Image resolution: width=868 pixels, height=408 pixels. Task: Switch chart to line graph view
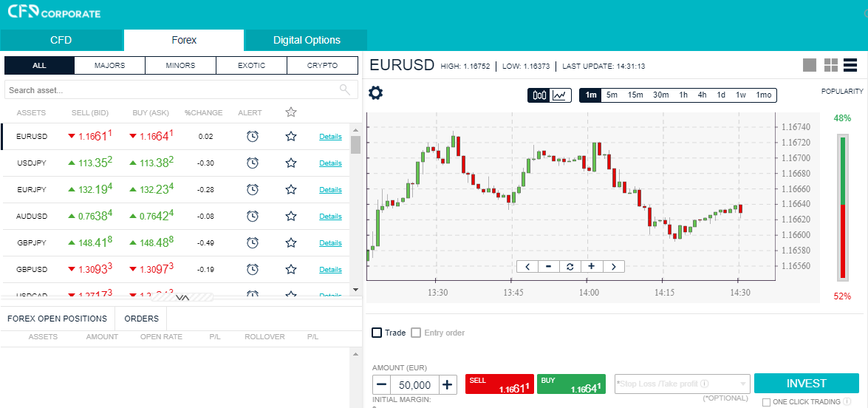click(x=561, y=95)
